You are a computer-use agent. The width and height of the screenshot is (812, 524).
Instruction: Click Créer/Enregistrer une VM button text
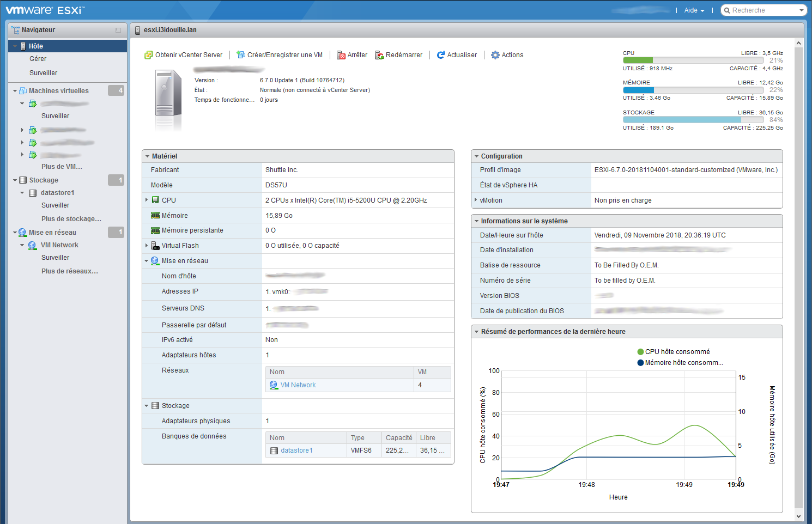[285, 55]
